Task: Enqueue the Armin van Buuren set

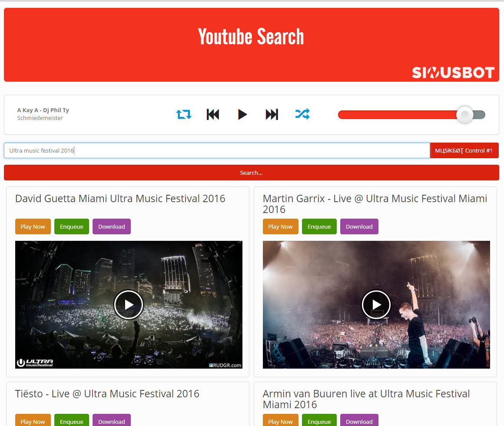Action: coord(319,420)
